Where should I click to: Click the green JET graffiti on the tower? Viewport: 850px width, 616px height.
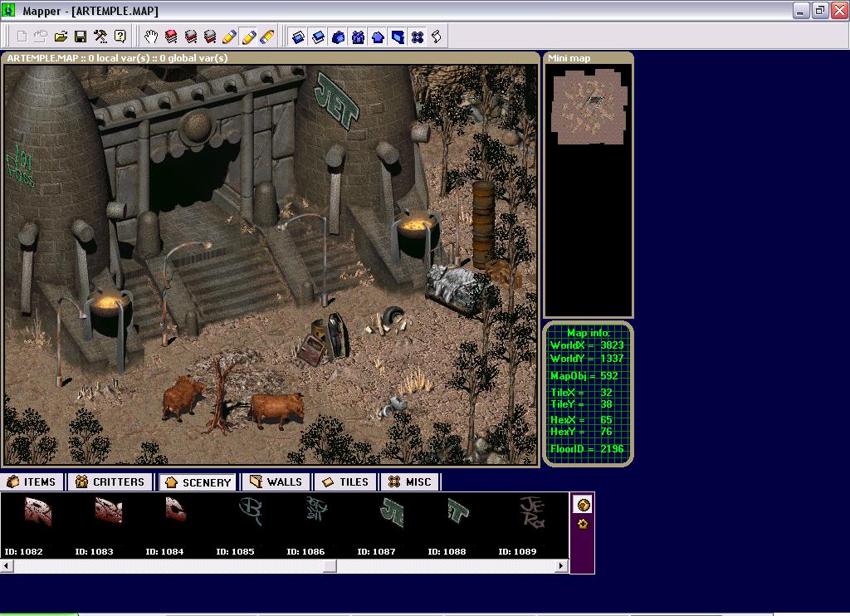(337, 100)
